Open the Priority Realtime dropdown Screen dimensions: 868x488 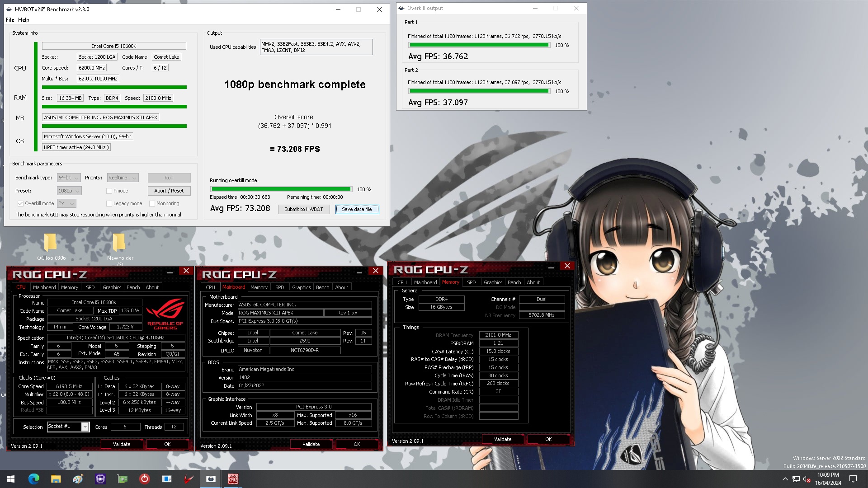(x=122, y=178)
